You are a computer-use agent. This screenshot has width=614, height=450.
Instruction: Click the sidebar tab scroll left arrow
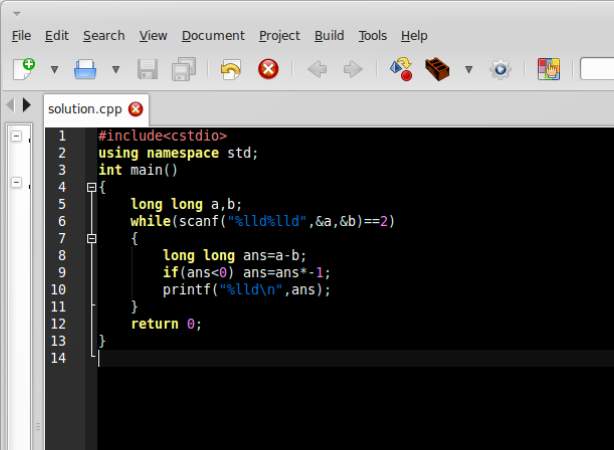click(11, 105)
